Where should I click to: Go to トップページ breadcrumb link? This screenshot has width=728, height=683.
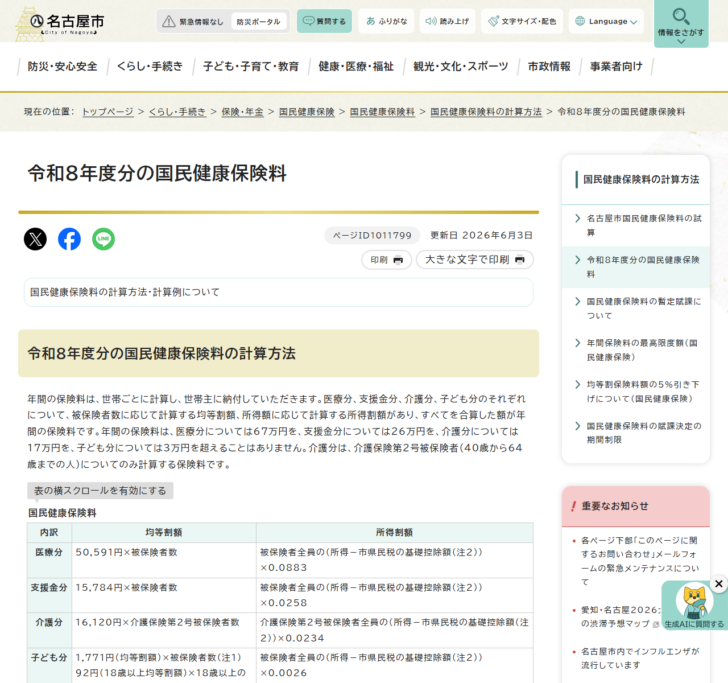coord(108,111)
